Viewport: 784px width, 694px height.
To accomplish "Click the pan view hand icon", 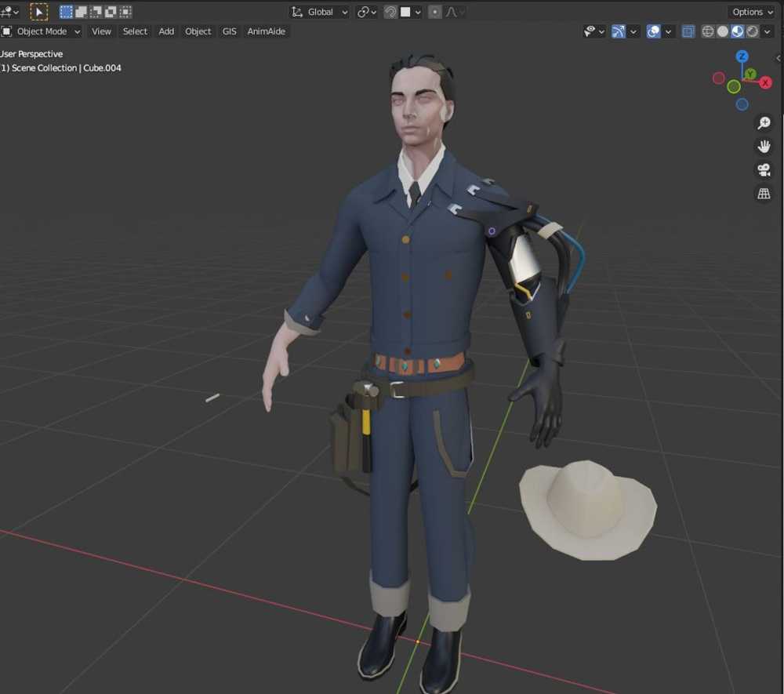I will coord(764,147).
